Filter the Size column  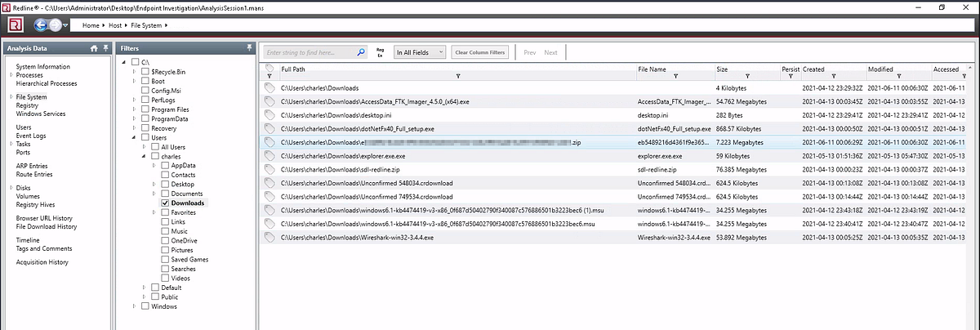point(748,76)
